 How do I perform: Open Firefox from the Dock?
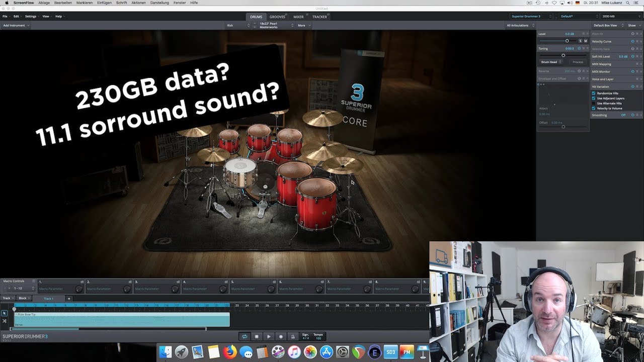coord(229,352)
